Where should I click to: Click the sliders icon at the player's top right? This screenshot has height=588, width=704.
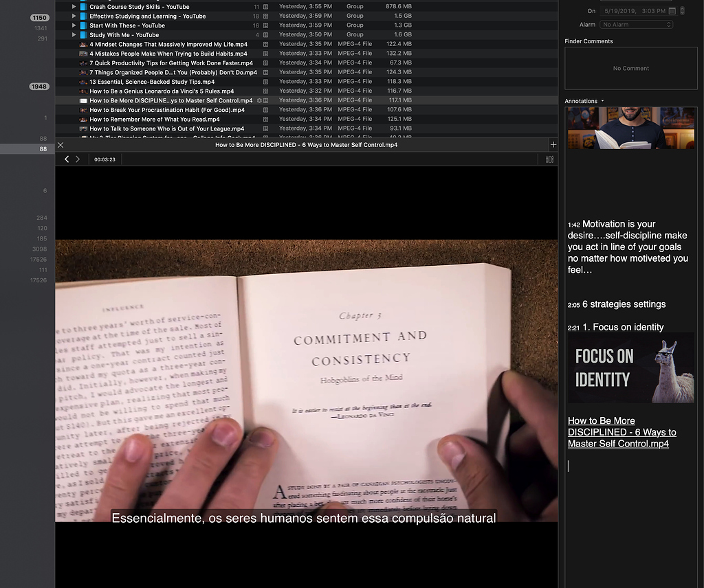coord(549,159)
